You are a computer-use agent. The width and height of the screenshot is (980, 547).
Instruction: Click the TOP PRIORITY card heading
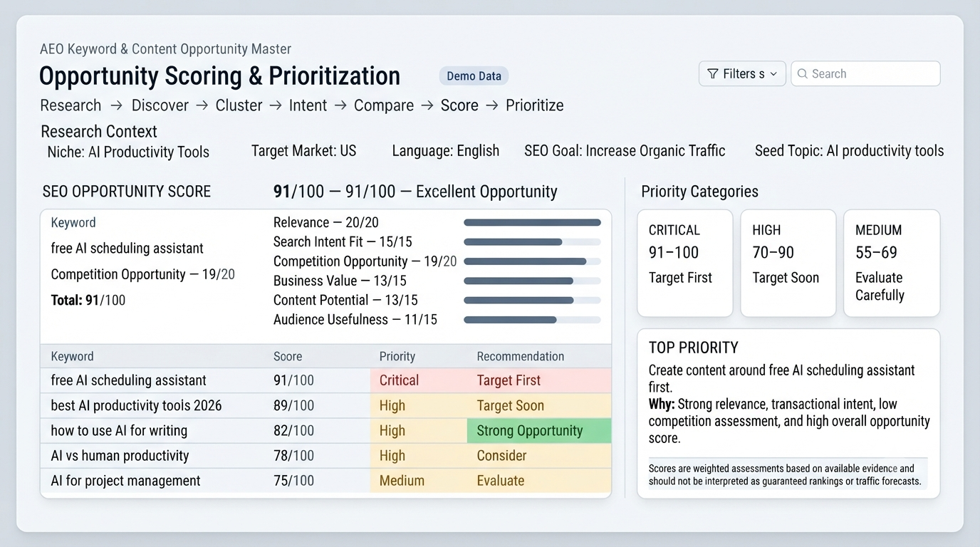693,348
